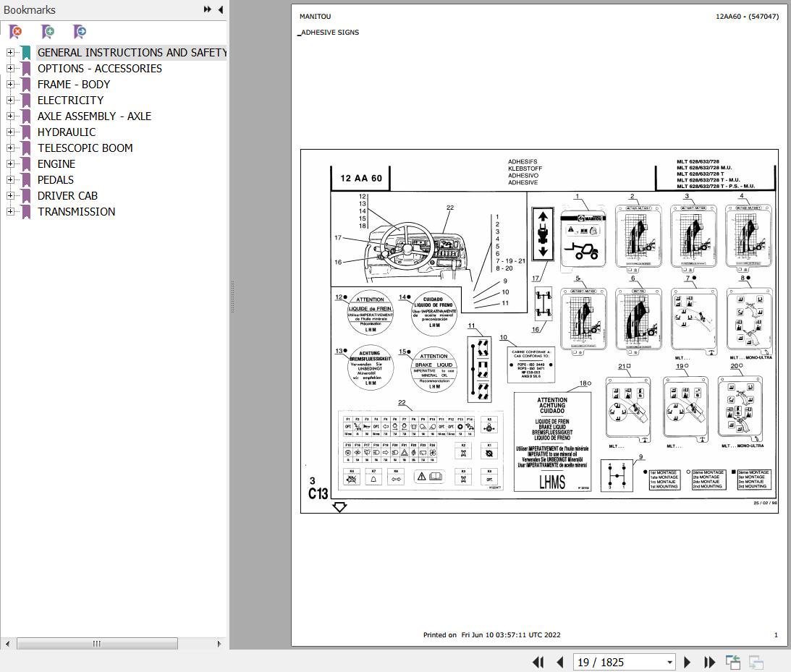Expand the AXLE ASSEMBLY - AXLE bookmark

10,116
